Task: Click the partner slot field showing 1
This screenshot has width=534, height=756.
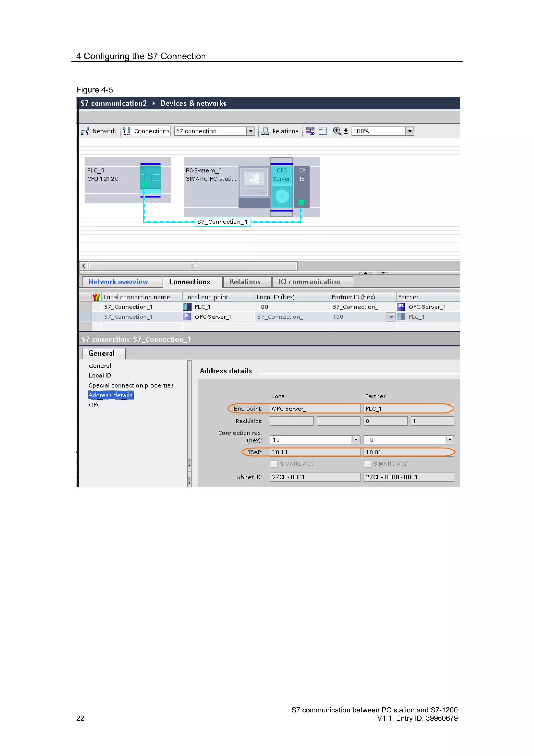Action: [432, 421]
